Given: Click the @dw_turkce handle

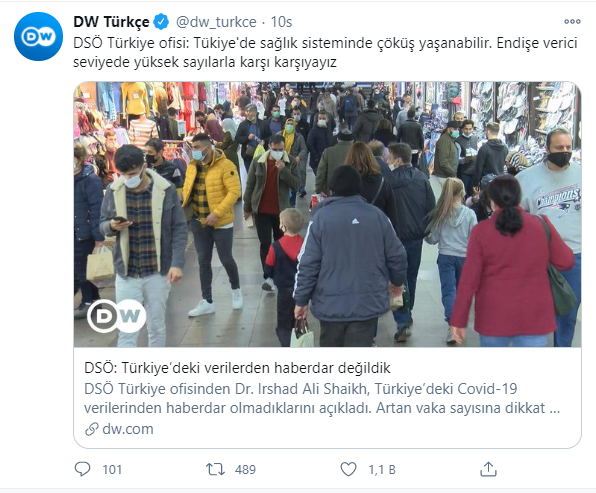Looking at the screenshot, I should point(216,22).
